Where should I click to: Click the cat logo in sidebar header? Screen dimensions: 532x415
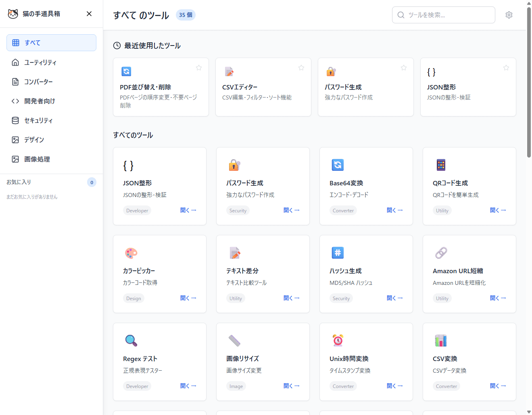(13, 14)
